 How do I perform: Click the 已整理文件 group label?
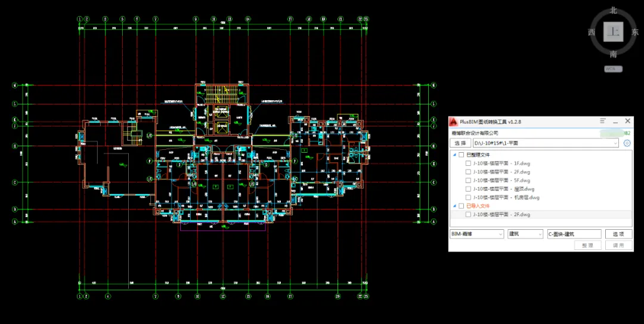478,155
